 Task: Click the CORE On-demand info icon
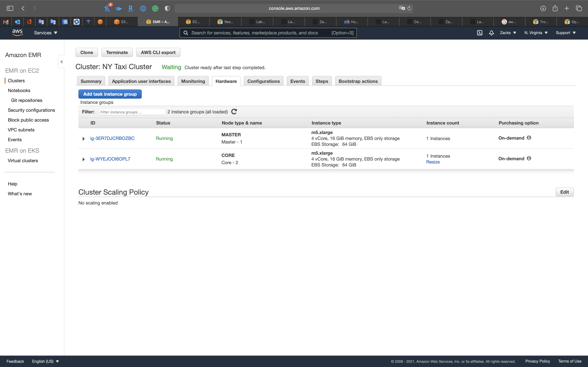click(529, 158)
